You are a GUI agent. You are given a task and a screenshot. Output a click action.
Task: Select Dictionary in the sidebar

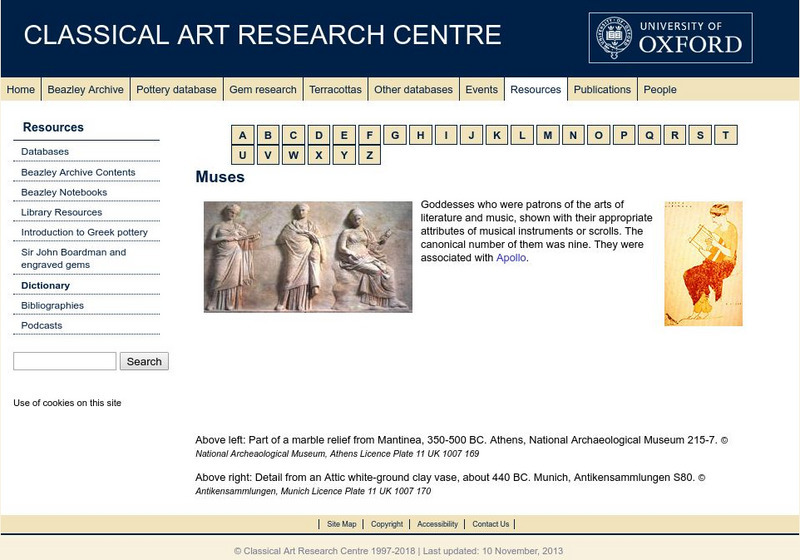point(45,286)
